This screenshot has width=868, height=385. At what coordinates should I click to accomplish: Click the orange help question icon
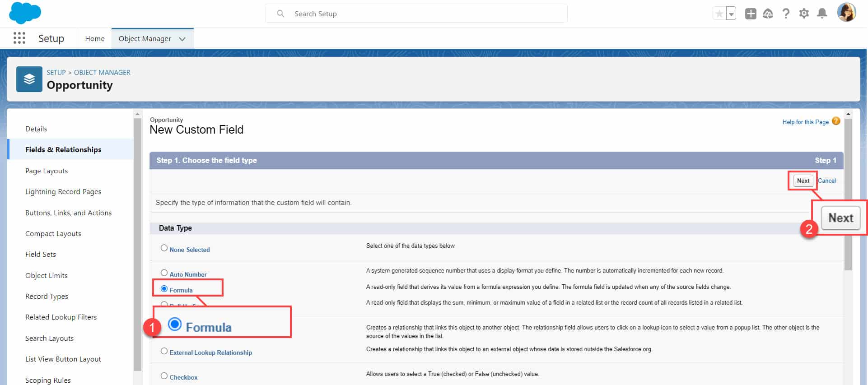836,121
